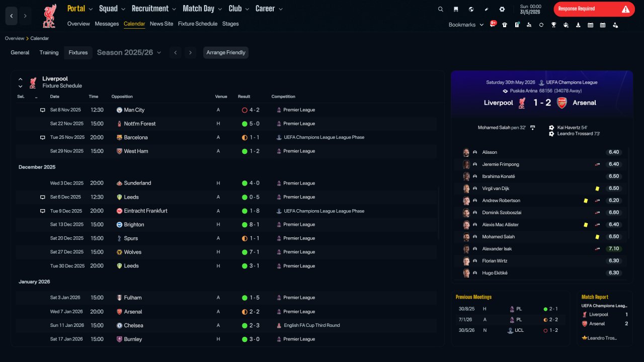
Task: Click the warning triangle on Response Required
Action: click(x=625, y=9)
